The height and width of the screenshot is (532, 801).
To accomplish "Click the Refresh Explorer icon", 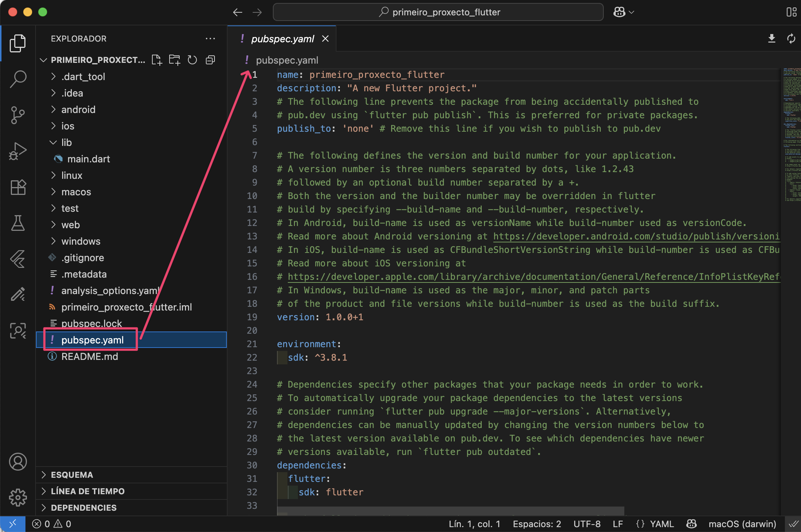I will coord(192,60).
